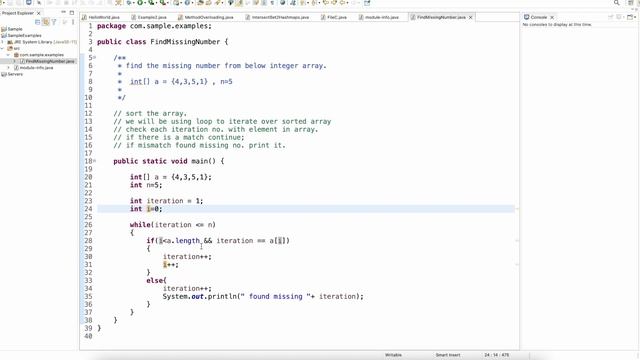Open Project Explorer view menu (three dots)
This screenshot has width=640, height=360.
73,22
